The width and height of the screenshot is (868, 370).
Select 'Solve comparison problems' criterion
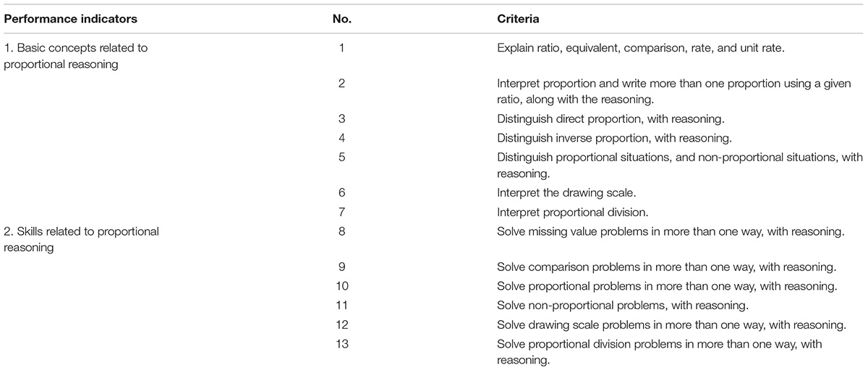(666, 267)
